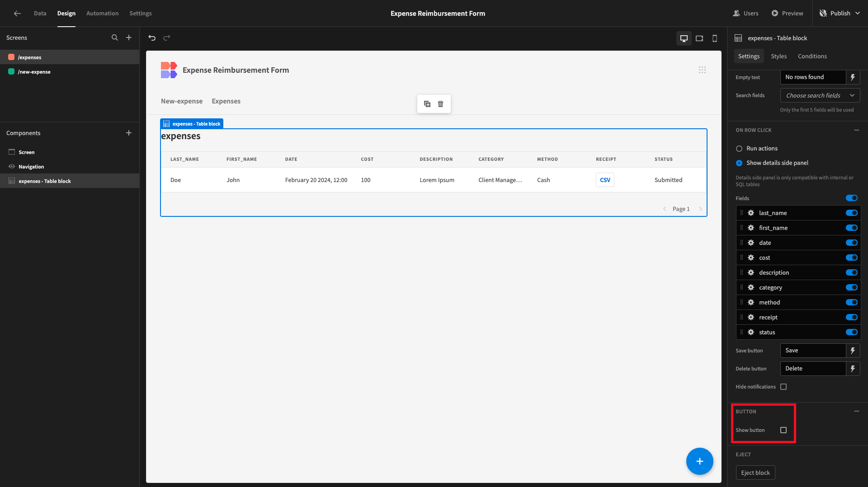Open the Data tab
This screenshot has width=868, height=487.
point(40,13)
